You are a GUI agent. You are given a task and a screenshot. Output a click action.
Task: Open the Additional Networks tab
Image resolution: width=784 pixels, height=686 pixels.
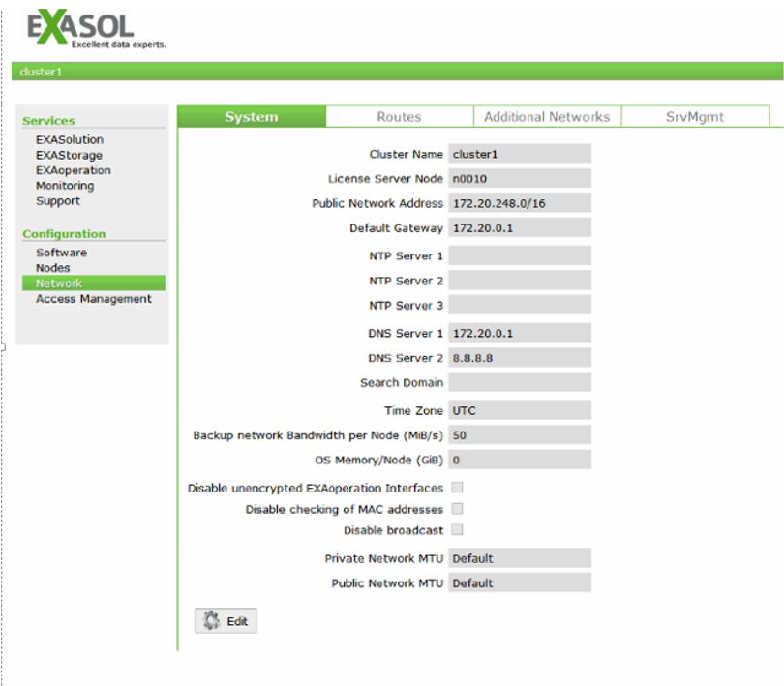547,116
